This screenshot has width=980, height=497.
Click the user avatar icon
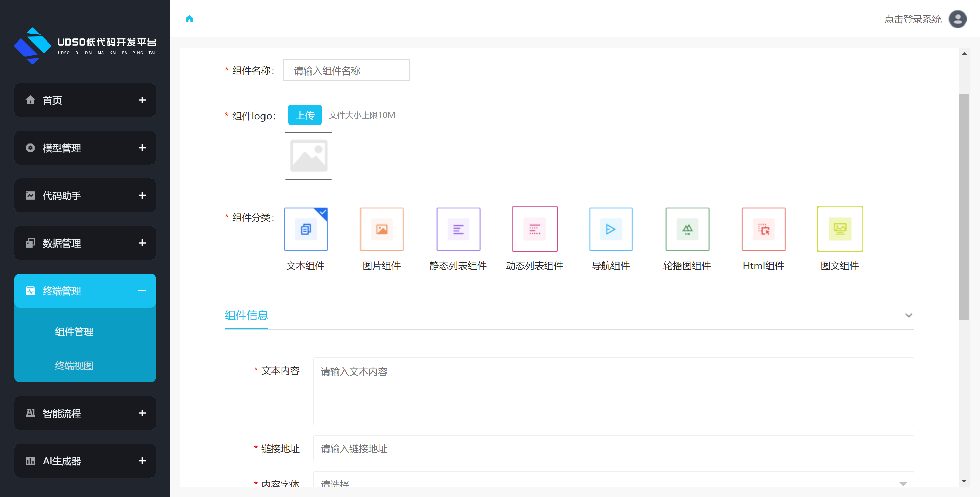click(x=957, y=19)
